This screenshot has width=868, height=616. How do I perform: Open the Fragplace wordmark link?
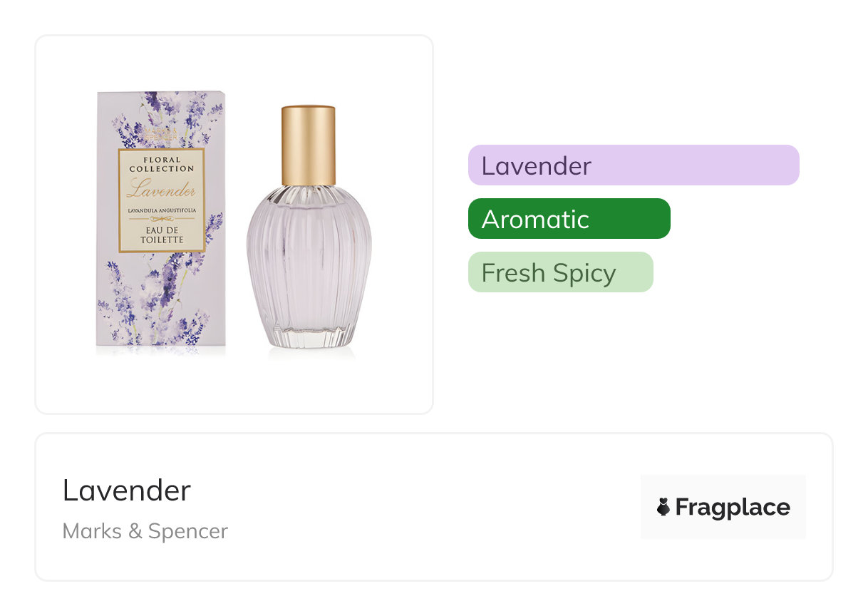tap(733, 508)
